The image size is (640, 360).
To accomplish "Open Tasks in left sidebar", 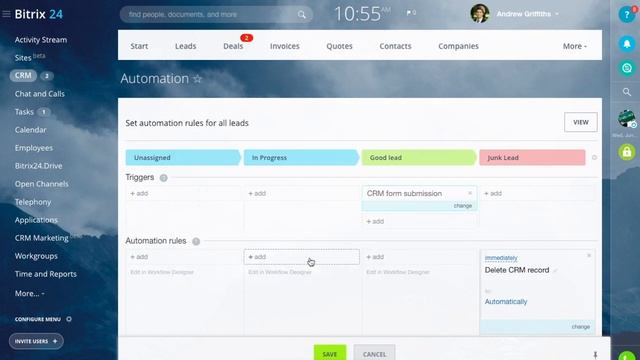I will pos(24,112).
